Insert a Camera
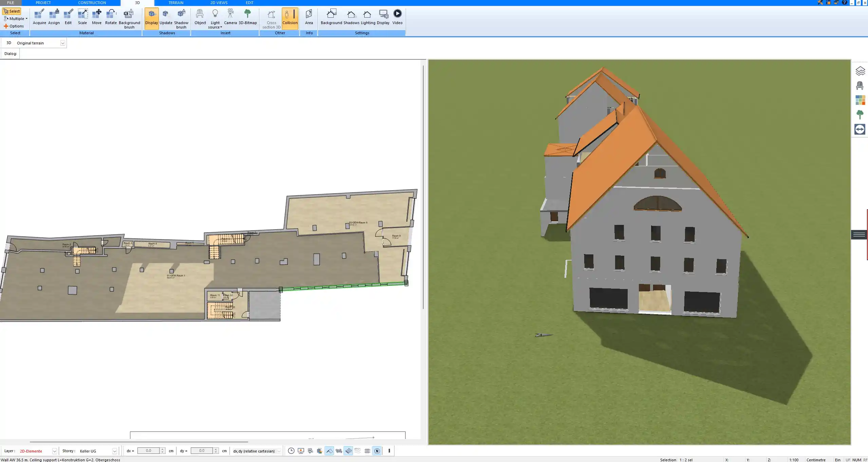868x462 pixels. click(x=230, y=17)
